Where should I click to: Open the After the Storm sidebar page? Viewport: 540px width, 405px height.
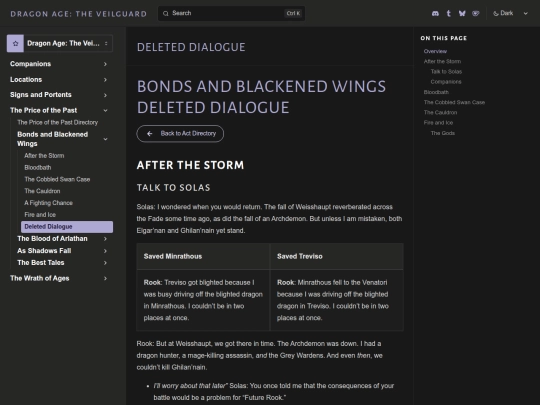pyautogui.click(x=44, y=156)
